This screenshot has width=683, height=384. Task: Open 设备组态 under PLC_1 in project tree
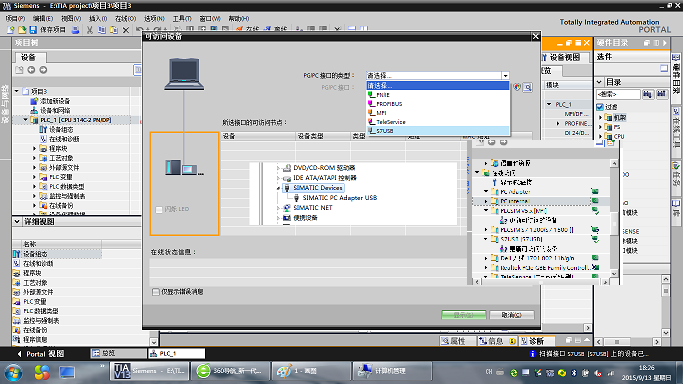[61, 129]
